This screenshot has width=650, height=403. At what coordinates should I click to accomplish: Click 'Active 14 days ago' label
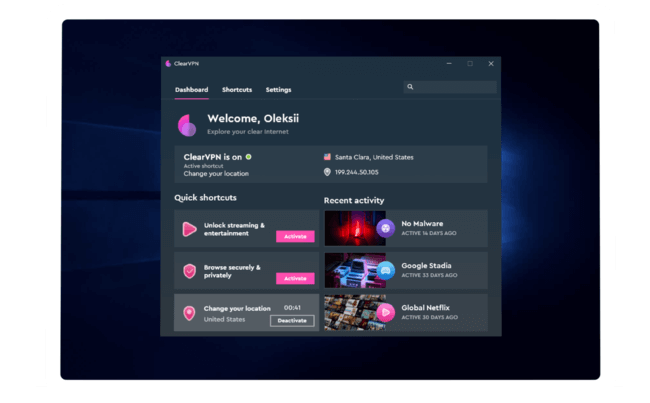coord(429,233)
